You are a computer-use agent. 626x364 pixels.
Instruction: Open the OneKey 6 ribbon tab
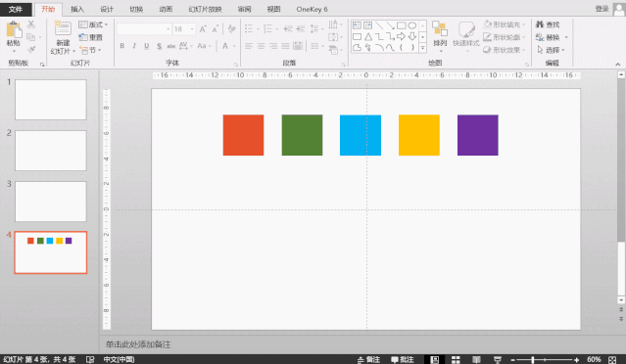[x=312, y=9]
